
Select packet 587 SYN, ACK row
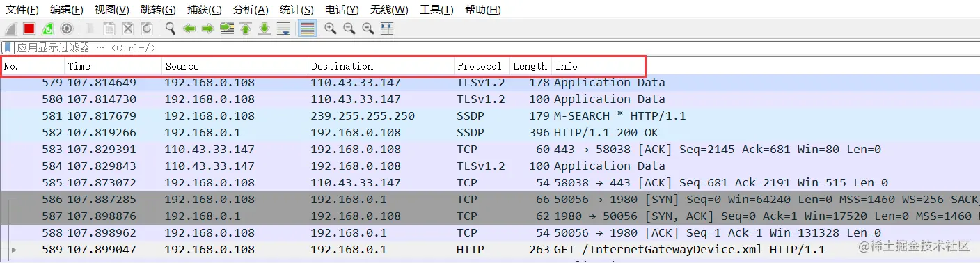[x=490, y=216]
